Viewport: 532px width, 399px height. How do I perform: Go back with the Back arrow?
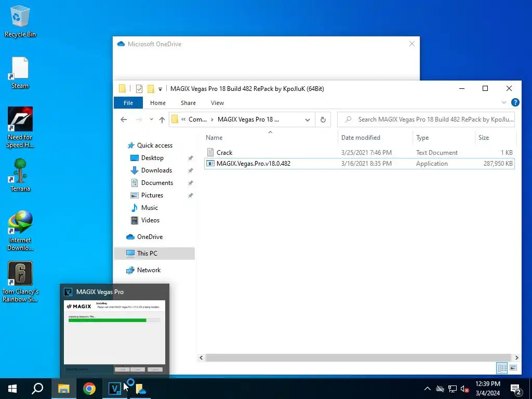(x=124, y=119)
